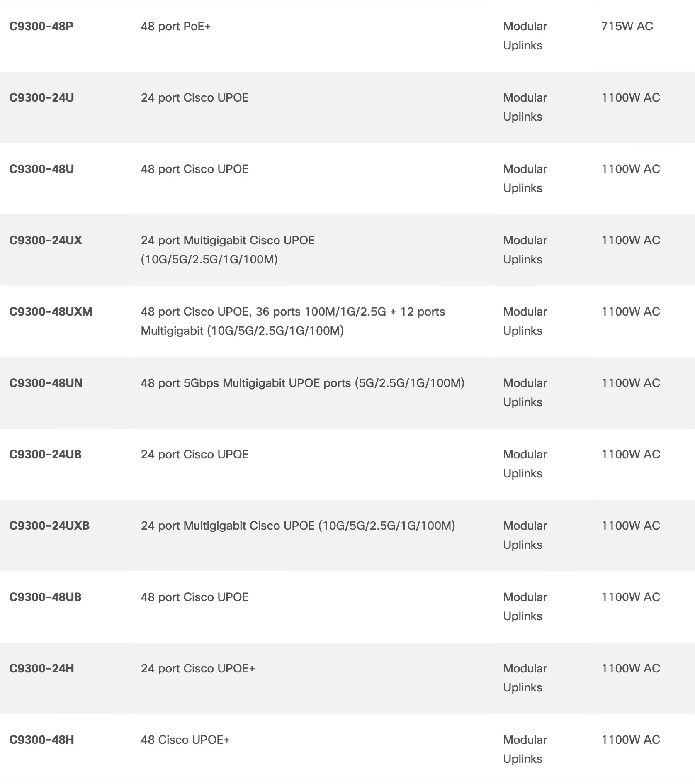Click 1100W AC in the C9300-48H row

pyautogui.click(x=630, y=740)
